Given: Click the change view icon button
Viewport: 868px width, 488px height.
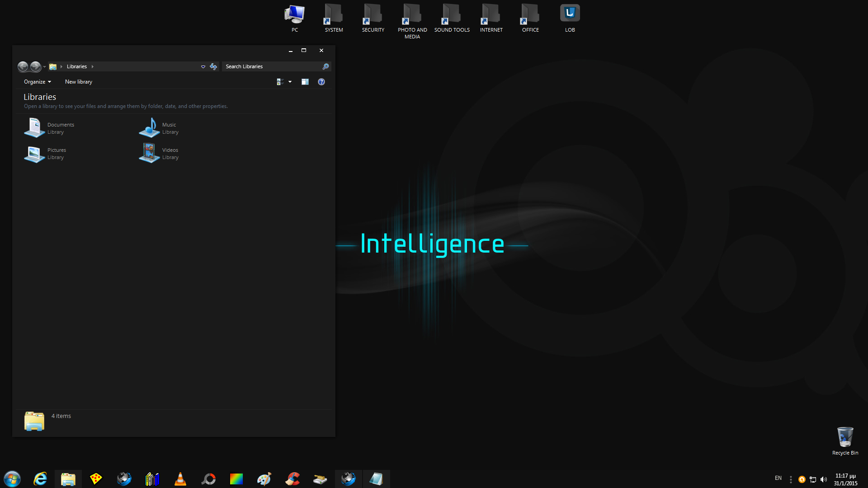Looking at the screenshot, I should [280, 82].
